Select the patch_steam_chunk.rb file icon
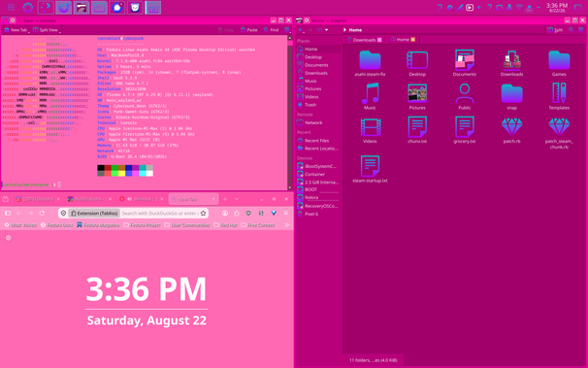 click(559, 127)
